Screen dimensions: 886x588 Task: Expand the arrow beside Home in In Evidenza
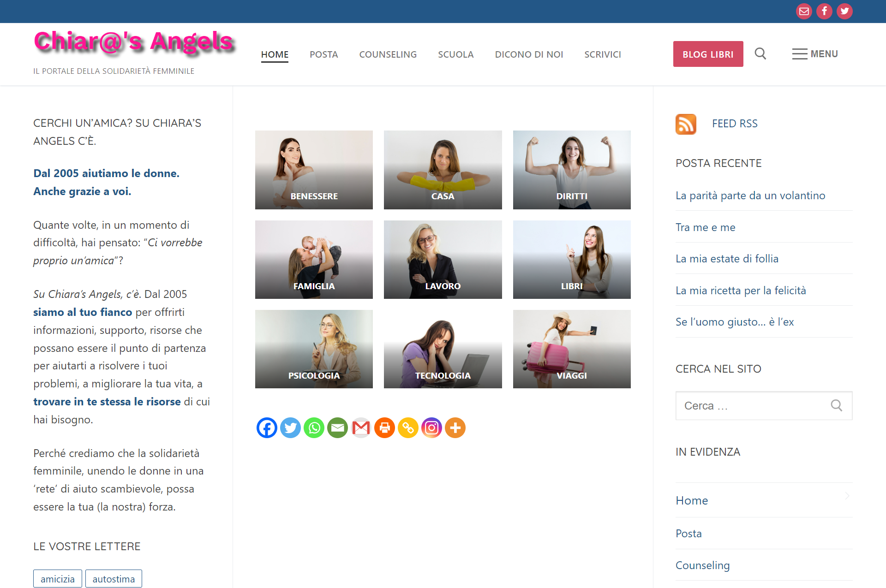(847, 496)
